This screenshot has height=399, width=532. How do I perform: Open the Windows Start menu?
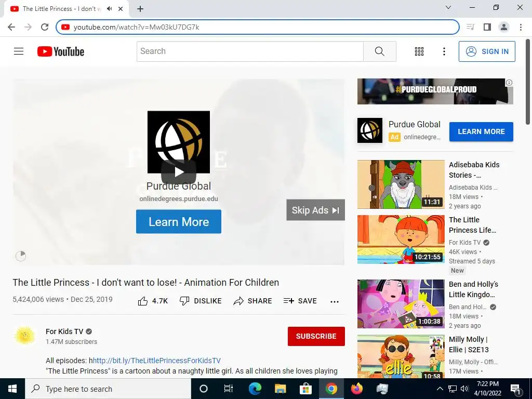(12, 389)
